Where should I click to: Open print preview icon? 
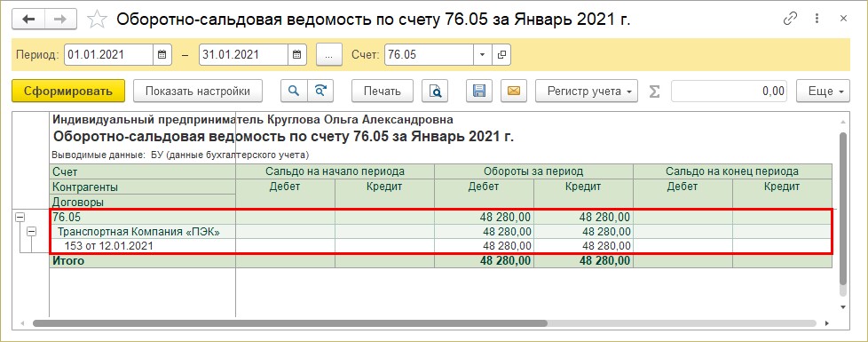tap(435, 91)
